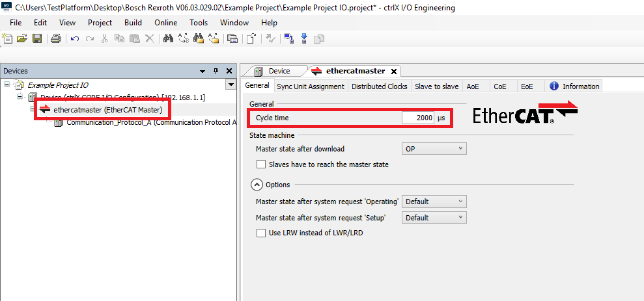Screen dimensions: 644x301
Task: Collapse the Example Project IO tree node
Action: [x=7, y=85]
